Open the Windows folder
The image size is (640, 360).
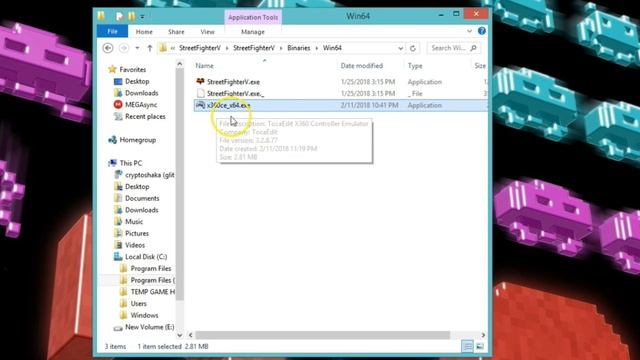[x=144, y=316]
